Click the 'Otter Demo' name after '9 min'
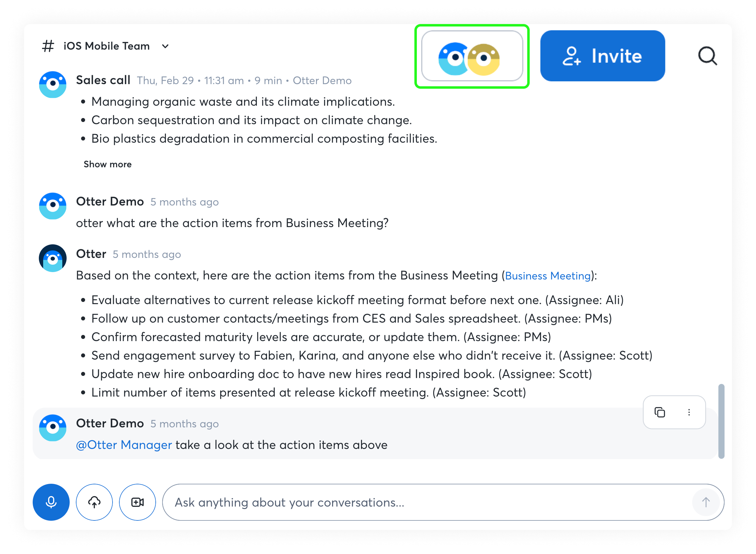 click(322, 81)
